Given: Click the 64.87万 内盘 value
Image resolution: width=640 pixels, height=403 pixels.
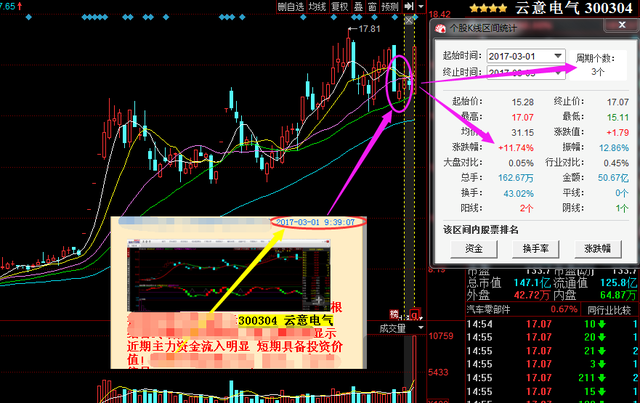Looking at the screenshot, I should coord(618,295).
